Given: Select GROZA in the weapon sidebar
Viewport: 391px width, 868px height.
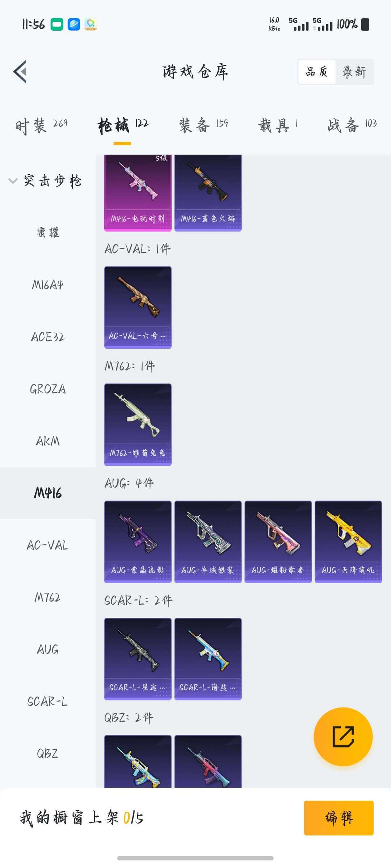Looking at the screenshot, I should point(48,389).
